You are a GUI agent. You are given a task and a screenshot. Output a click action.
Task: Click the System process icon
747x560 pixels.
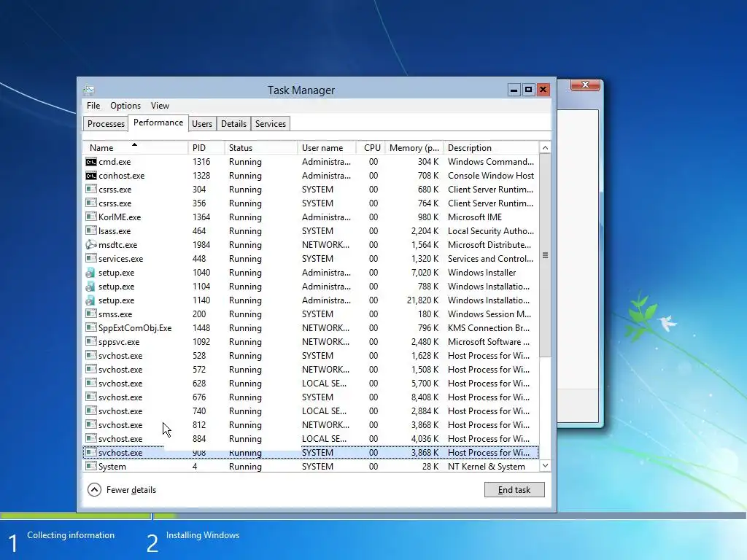90,466
